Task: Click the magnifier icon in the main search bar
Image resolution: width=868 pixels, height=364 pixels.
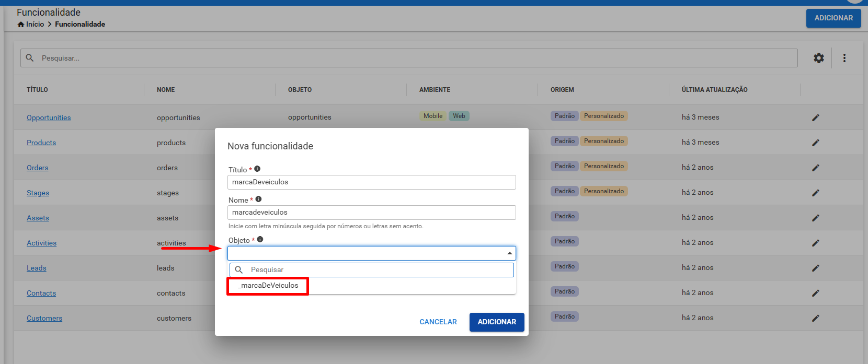Action: click(x=30, y=58)
